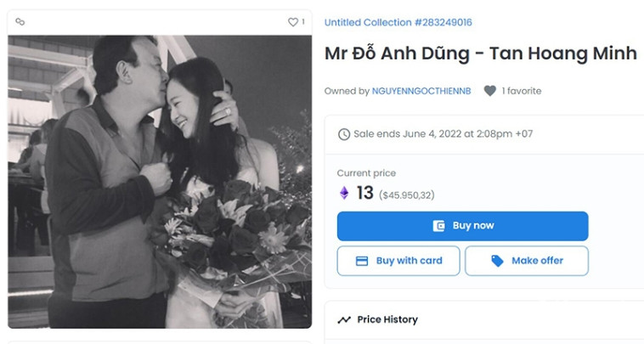Click the Price History trend line icon

pos(344,320)
